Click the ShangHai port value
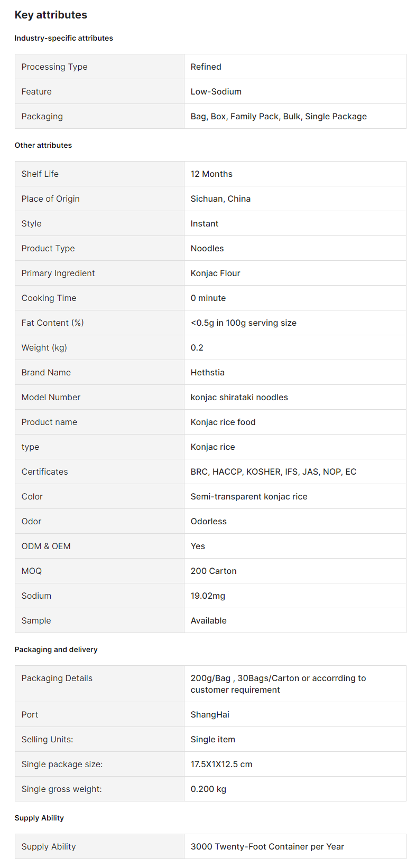The height and width of the screenshot is (868, 416). pyautogui.click(x=210, y=714)
